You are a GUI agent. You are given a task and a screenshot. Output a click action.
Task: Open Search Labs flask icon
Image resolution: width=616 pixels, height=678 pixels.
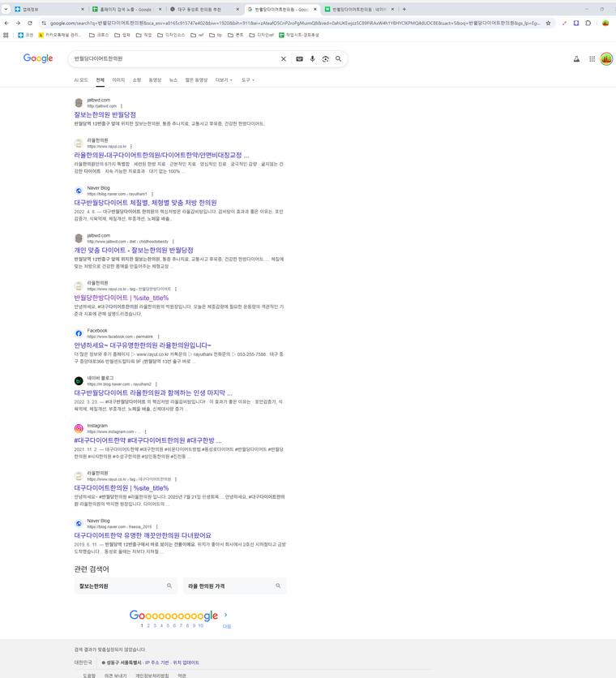[576, 59]
